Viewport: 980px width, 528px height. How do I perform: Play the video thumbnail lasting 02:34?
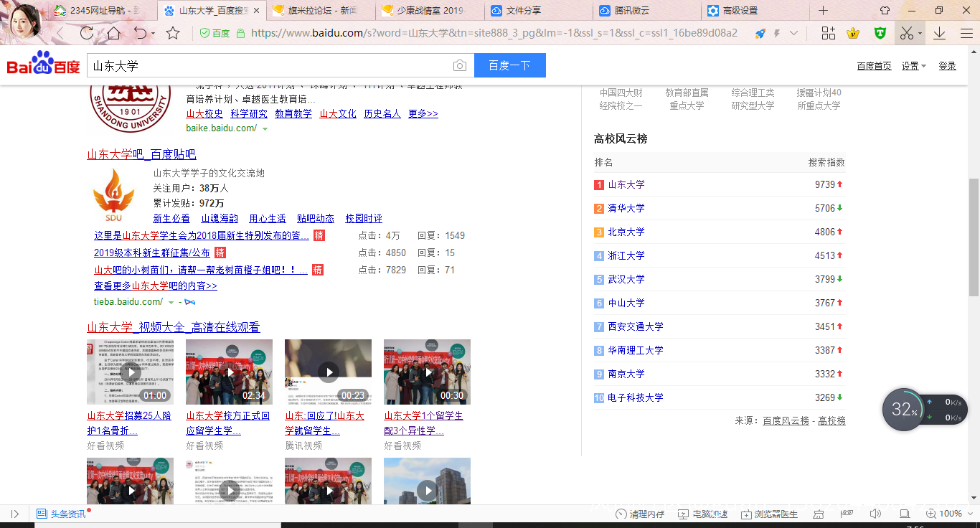(x=230, y=372)
